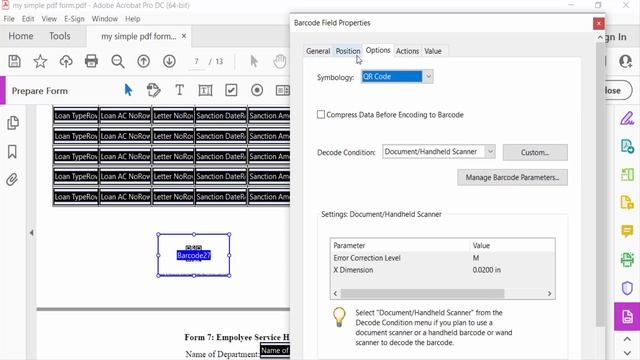
Task: Open the Export PDF tool in right pane
Action: tap(627, 146)
